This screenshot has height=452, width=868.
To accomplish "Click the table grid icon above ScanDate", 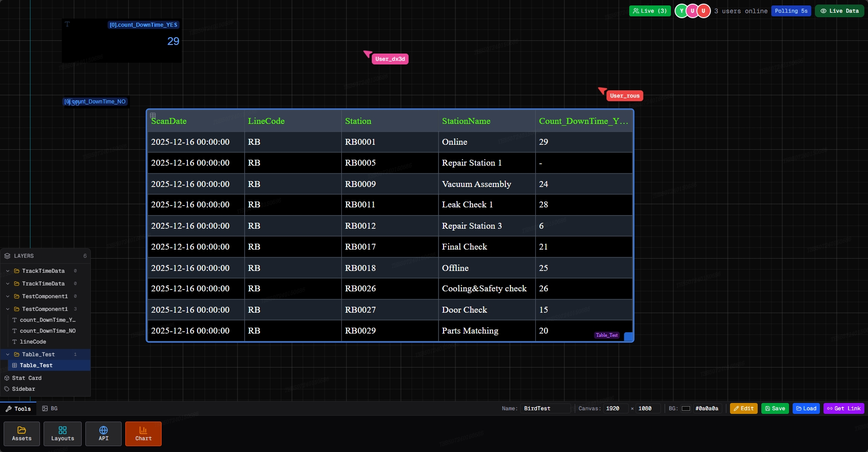I will (x=153, y=116).
